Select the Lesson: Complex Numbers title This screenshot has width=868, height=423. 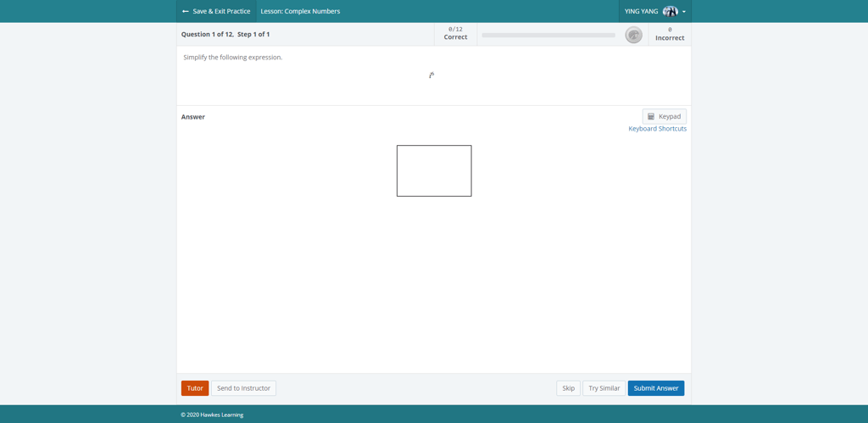coord(300,11)
